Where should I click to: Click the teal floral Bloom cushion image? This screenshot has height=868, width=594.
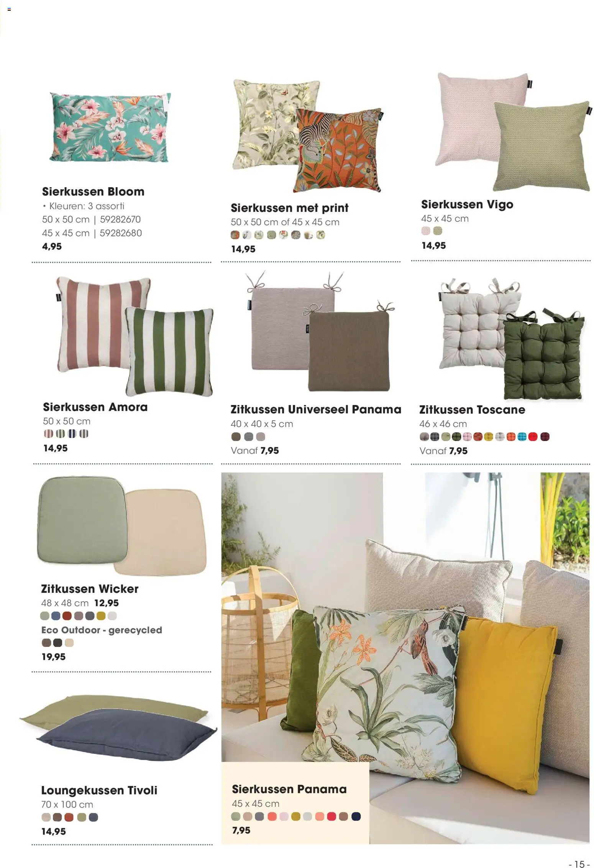[110, 127]
